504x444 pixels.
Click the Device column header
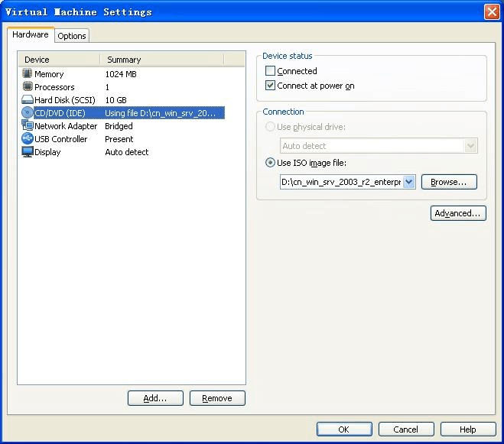point(60,60)
